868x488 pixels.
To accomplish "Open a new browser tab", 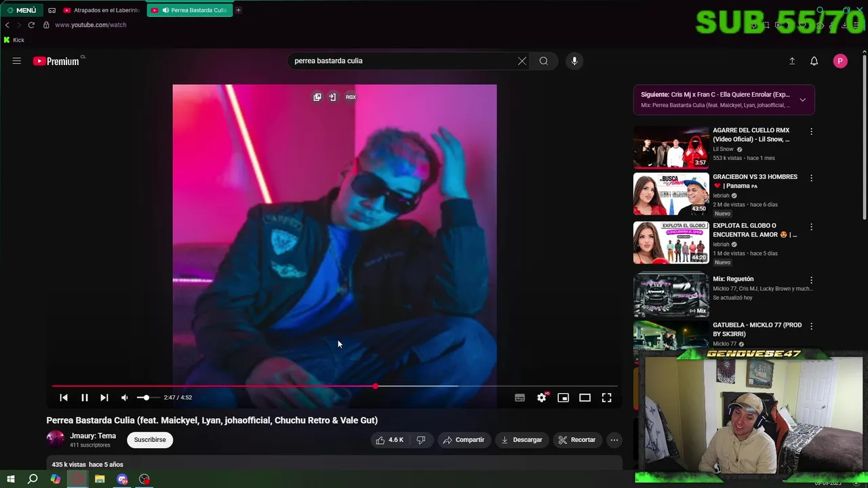I will (x=238, y=10).
